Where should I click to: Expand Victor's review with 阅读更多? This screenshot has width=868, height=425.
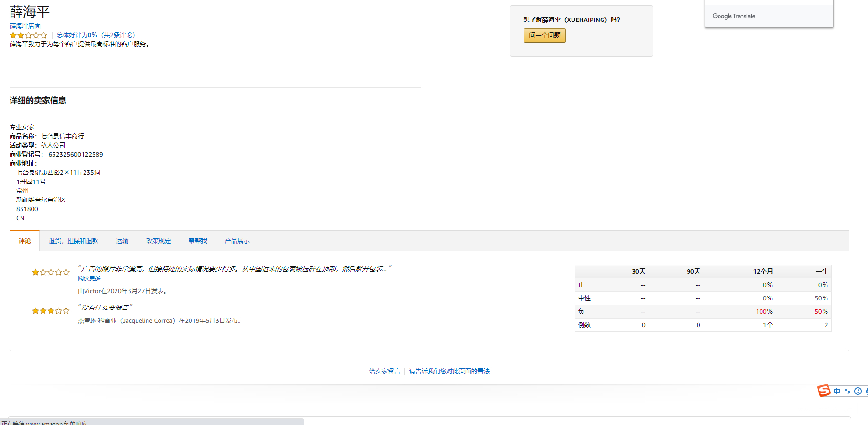(89, 278)
